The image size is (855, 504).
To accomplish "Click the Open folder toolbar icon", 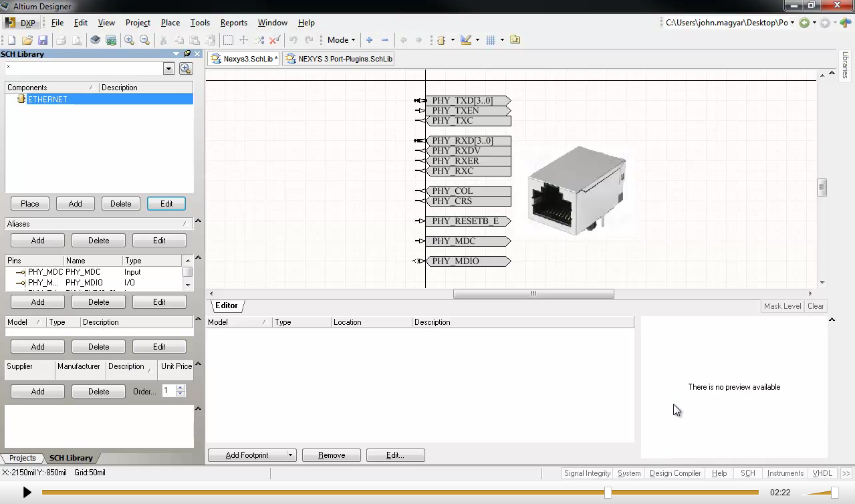I will (27, 40).
